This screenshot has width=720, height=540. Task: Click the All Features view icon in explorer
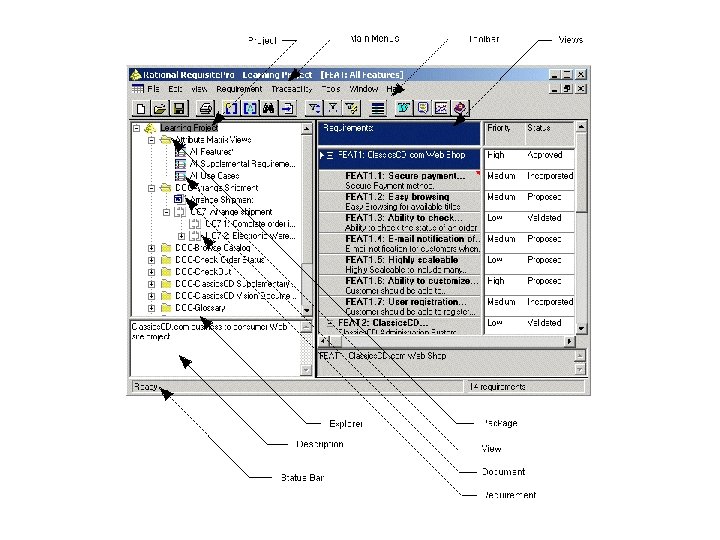point(181,152)
